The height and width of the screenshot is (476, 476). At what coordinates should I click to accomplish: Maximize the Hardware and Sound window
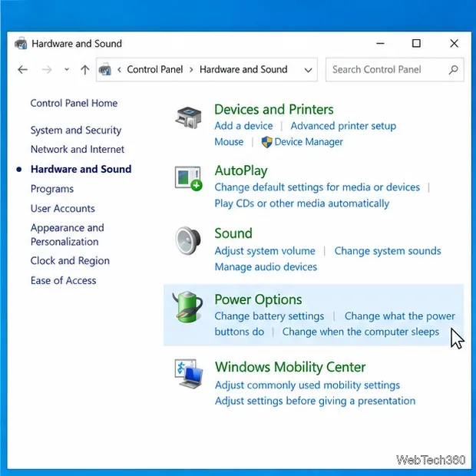tap(416, 44)
